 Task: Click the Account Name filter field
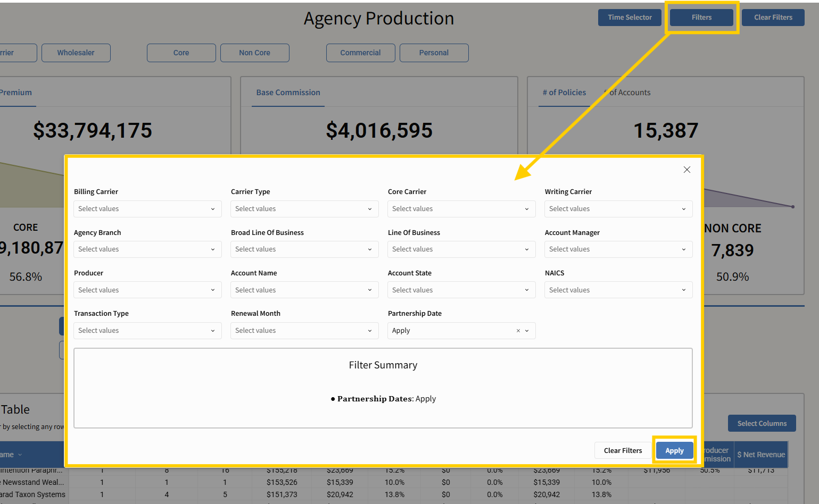pyautogui.click(x=304, y=290)
